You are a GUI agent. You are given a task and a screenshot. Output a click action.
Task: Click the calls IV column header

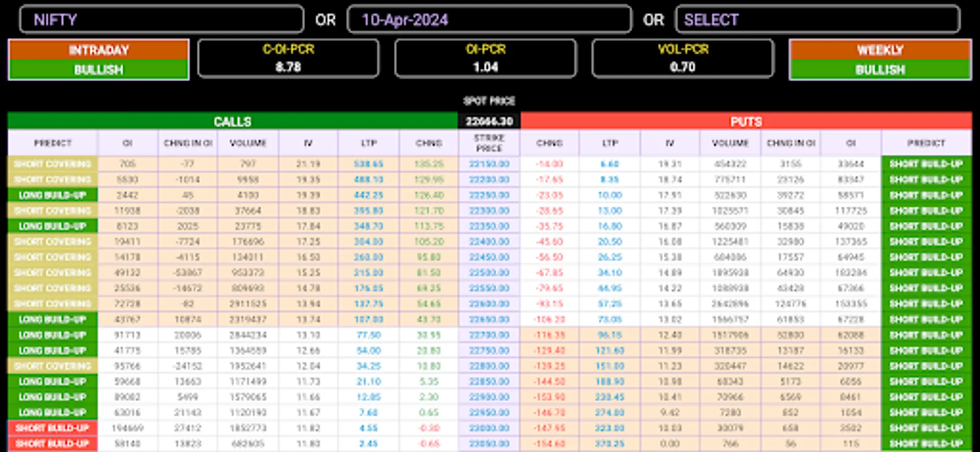[308, 142]
